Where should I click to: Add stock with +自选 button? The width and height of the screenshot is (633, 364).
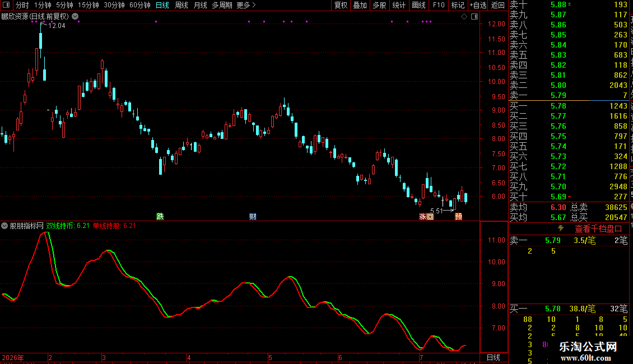[478, 5]
